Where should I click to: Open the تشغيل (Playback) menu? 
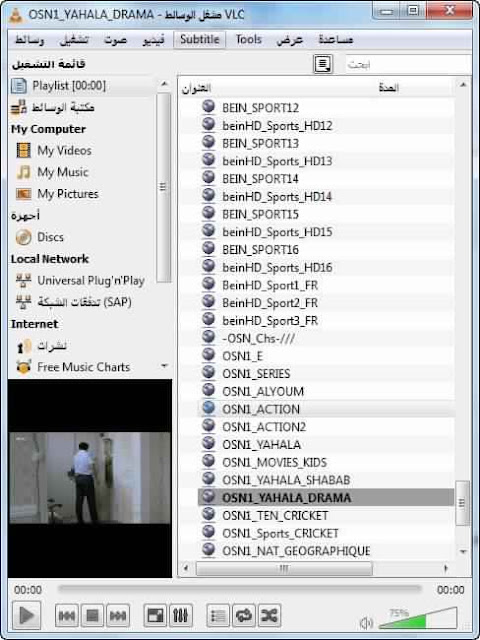pyautogui.click(x=74, y=40)
